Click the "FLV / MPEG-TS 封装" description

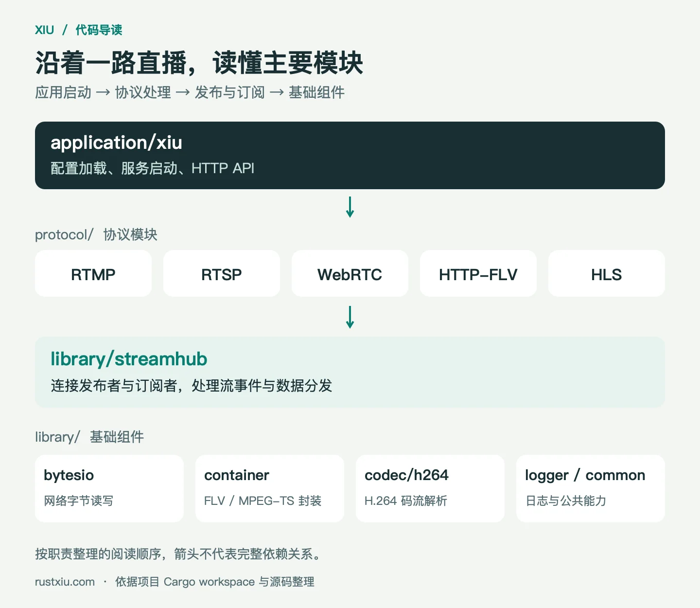tap(262, 501)
